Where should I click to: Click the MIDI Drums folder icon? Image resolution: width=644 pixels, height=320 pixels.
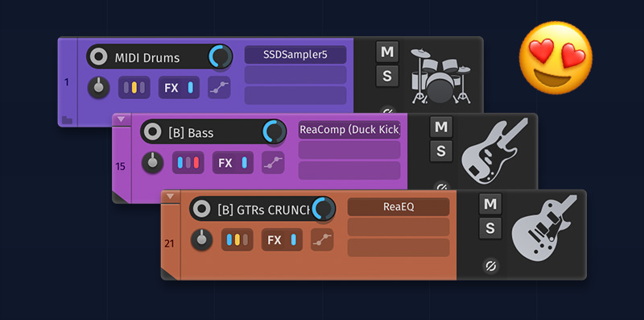[x=67, y=120]
